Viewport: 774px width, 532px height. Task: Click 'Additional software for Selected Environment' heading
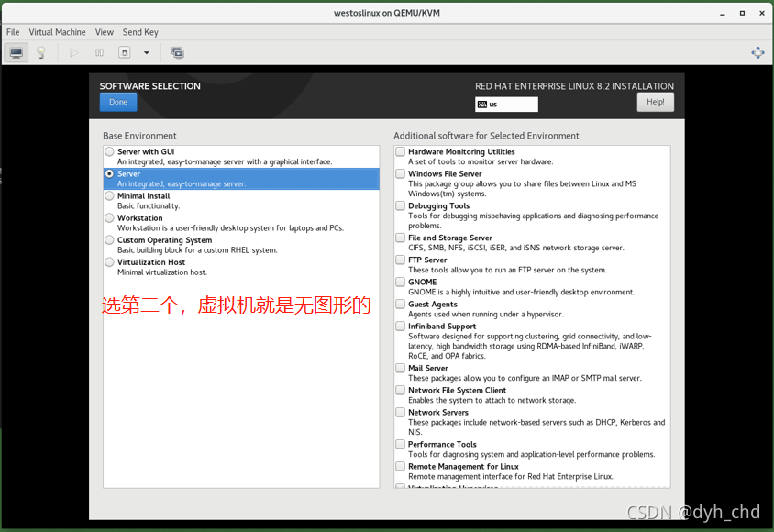(486, 136)
